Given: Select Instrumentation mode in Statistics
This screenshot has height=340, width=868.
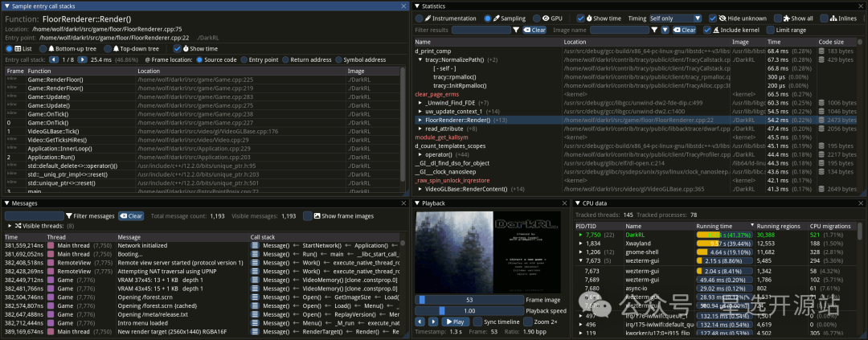Looking at the screenshot, I should coord(419,18).
